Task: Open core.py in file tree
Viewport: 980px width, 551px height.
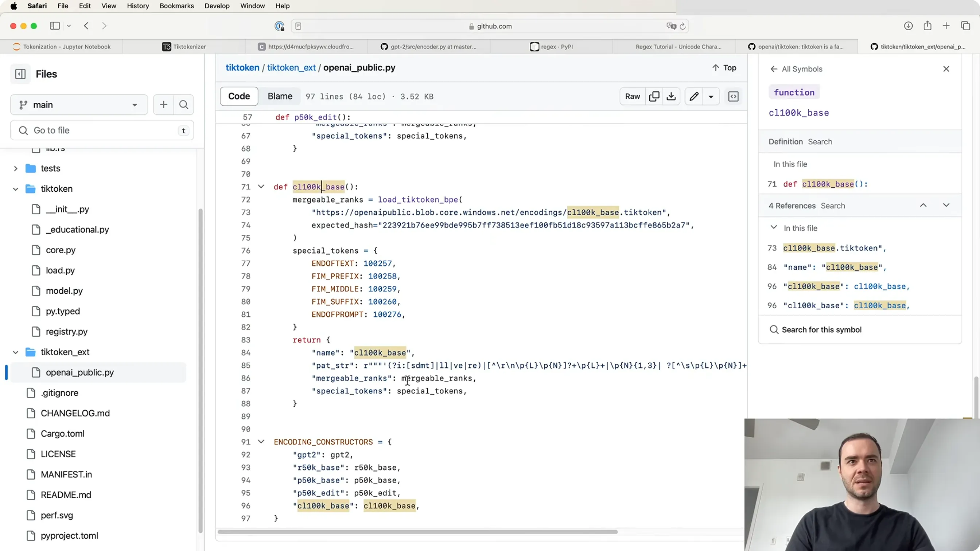Action: pyautogui.click(x=61, y=250)
